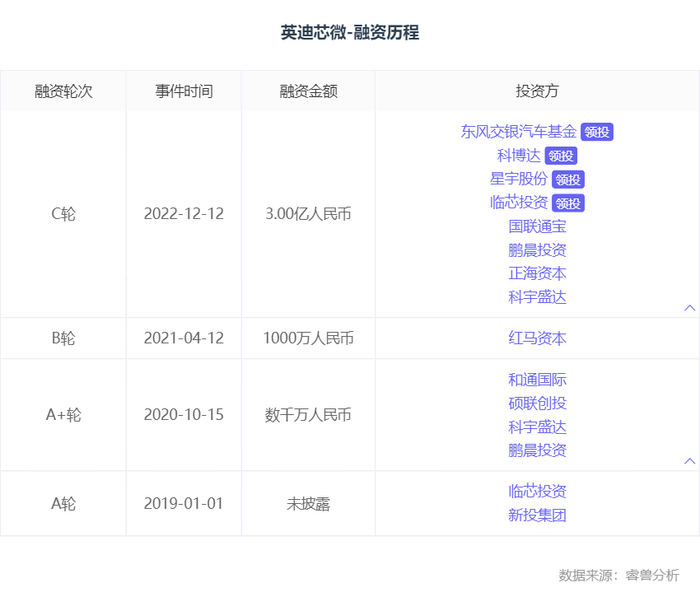This screenshot has width=700, height=611.
Task: Click the 领投 badge beside 科博达
Action: (561, 156)
